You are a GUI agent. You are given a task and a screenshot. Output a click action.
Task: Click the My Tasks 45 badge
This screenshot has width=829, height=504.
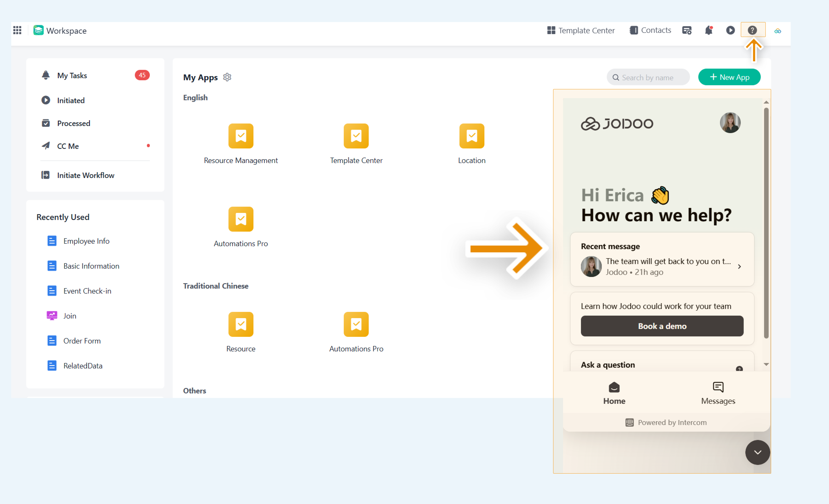pos(142,75)
